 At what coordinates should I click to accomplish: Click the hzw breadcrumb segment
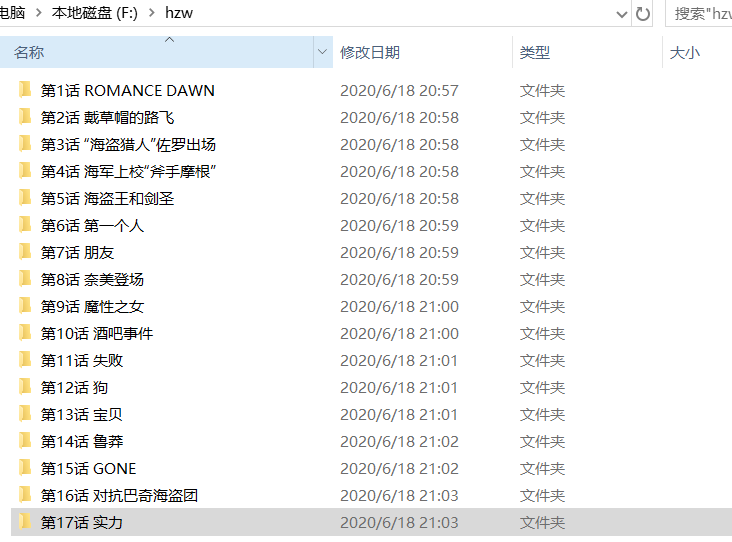(x=179, y=13)
